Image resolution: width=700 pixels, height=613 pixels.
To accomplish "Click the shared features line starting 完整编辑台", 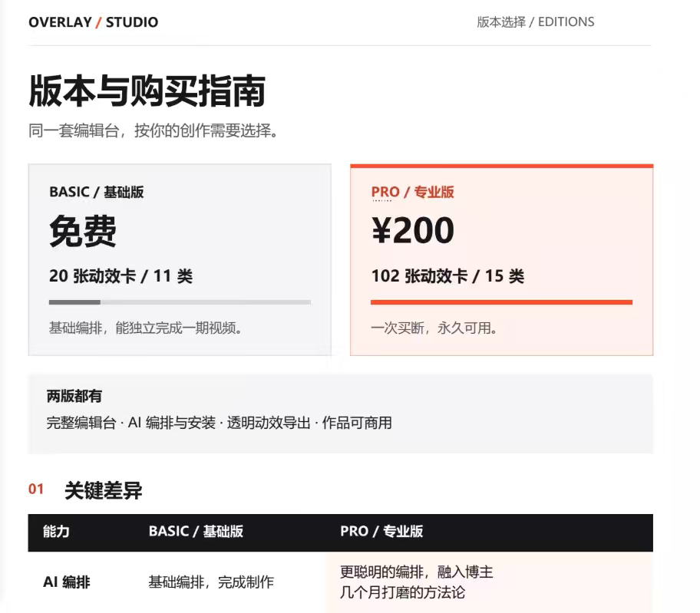I will coord(220,423).
